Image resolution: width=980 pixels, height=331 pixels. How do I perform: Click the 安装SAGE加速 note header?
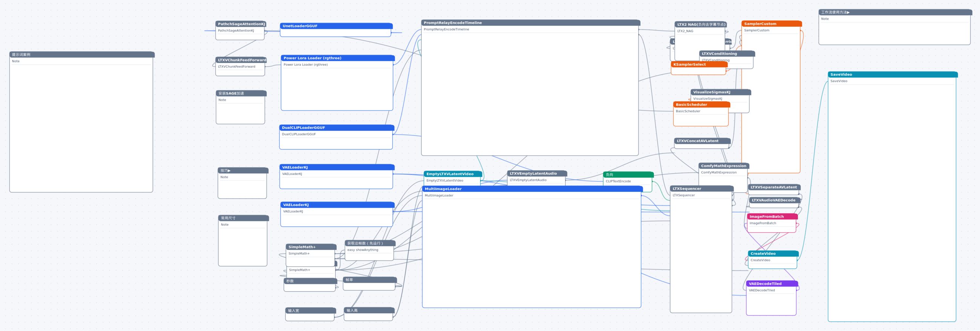click(x=241, y=93)
